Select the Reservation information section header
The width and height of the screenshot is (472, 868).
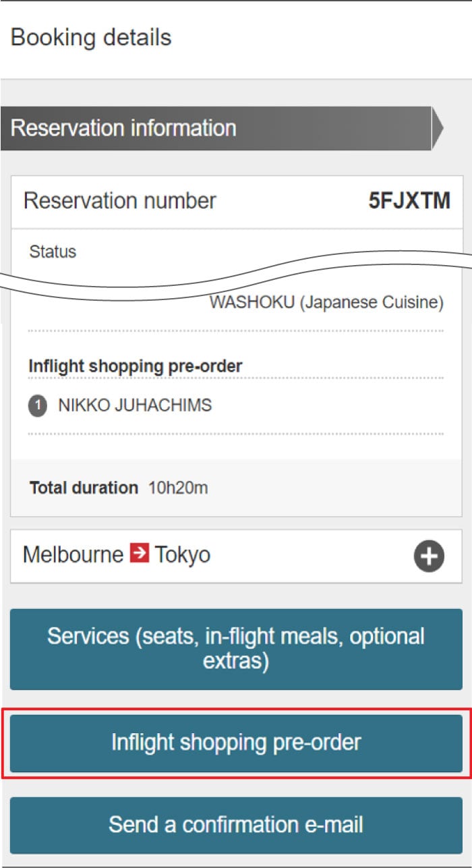[x=123, y=128]
